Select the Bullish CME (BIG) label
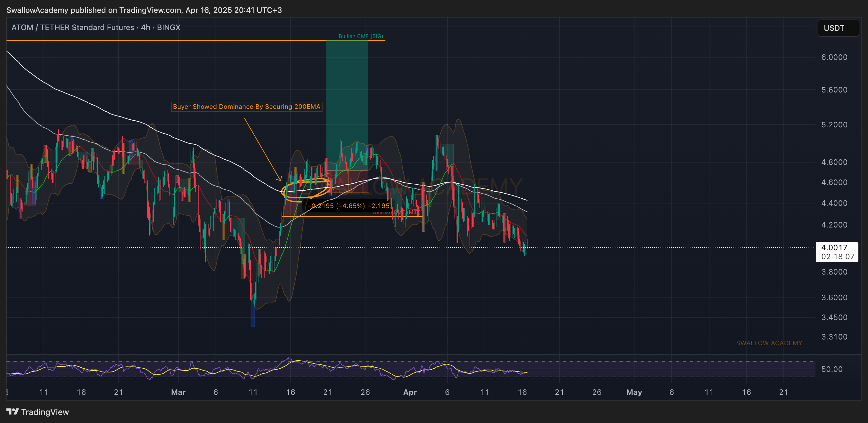The image size is (868, 423). click(x=361, y=36)
